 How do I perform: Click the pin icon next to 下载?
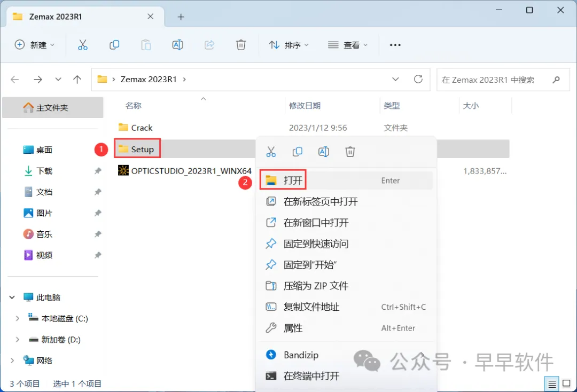coord(98,171)
